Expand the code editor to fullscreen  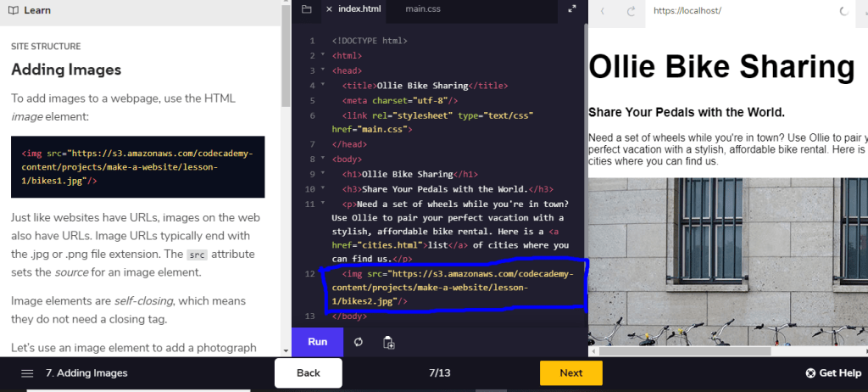pyautogui.click(x=572, y=9)
